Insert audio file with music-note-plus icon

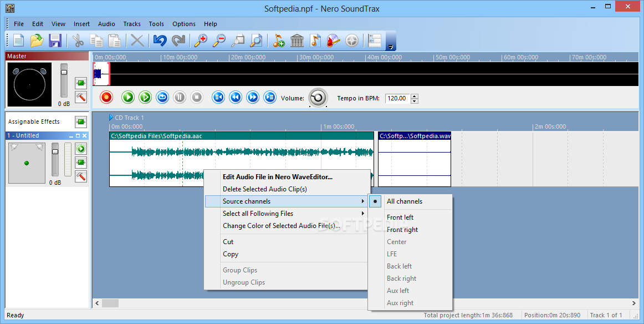[x=278, y=40]
